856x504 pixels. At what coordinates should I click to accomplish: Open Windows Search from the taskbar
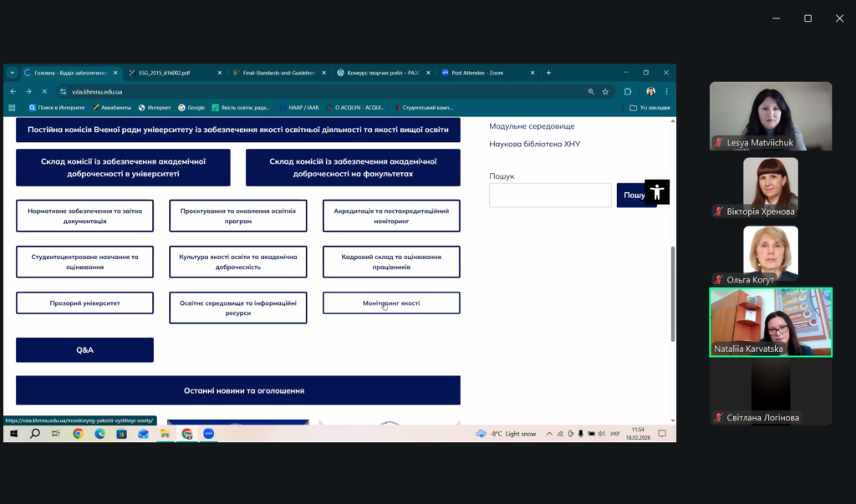[x=34, y=434]
